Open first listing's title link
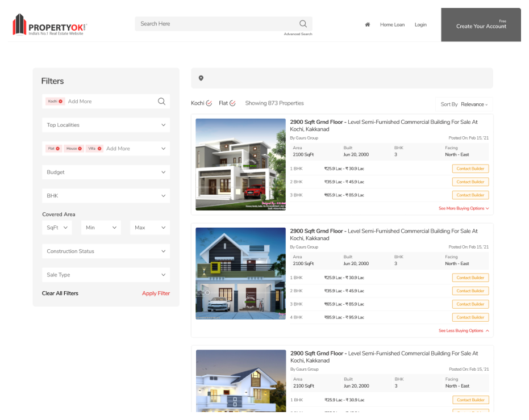 (384, 125)
